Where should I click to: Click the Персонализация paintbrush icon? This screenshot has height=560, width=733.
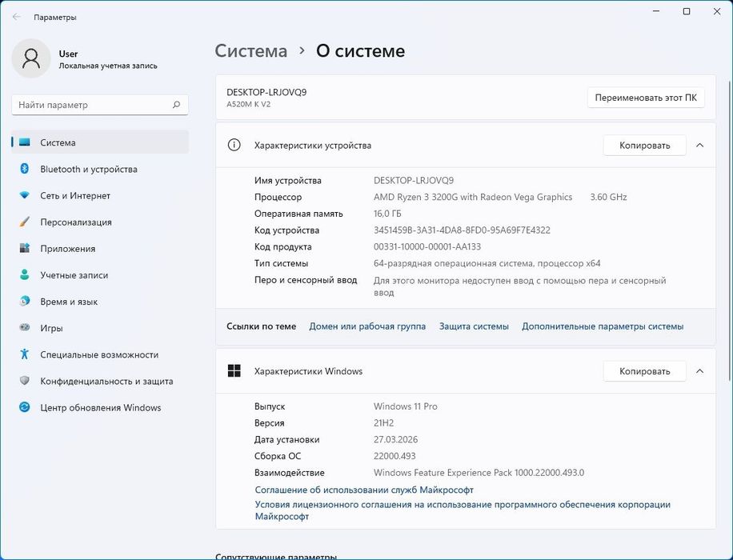[25, 222]
